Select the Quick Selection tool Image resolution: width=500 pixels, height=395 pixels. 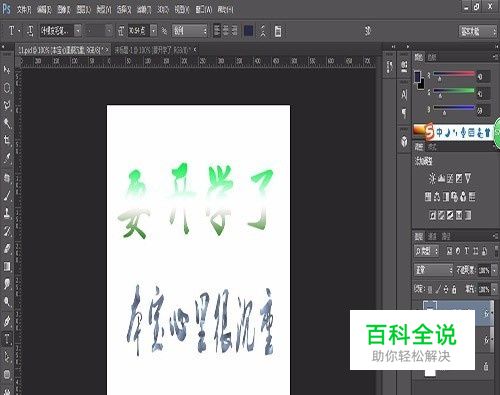[7, 123]
